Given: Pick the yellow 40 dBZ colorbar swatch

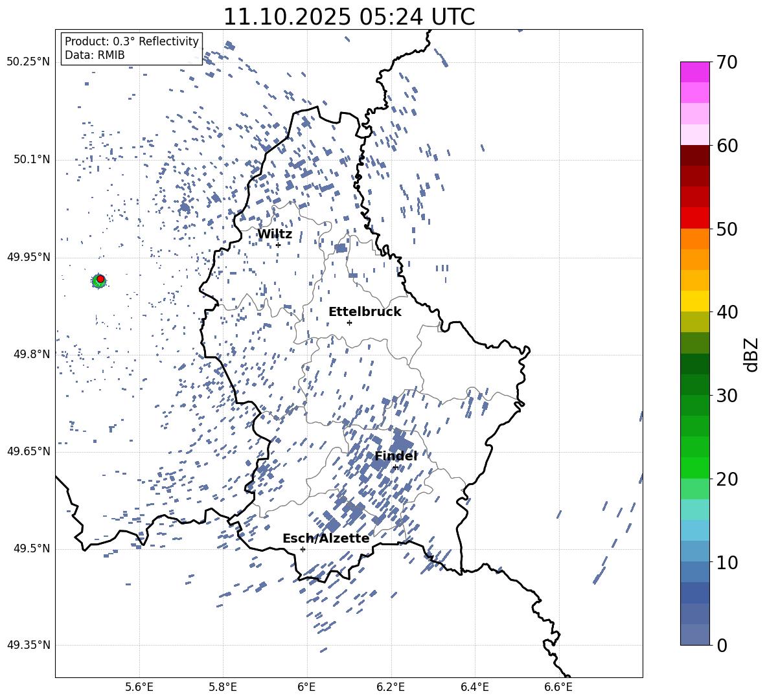Looking at the screenshot, I should [694, 301].
